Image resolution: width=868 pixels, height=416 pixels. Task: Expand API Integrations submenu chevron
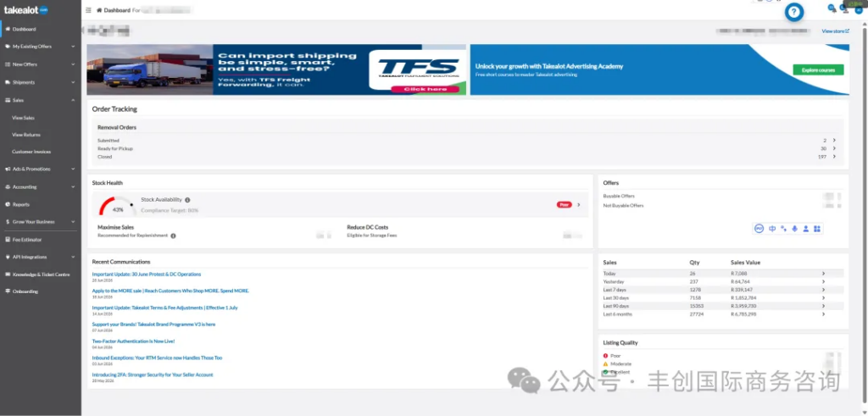coord(73,257)
